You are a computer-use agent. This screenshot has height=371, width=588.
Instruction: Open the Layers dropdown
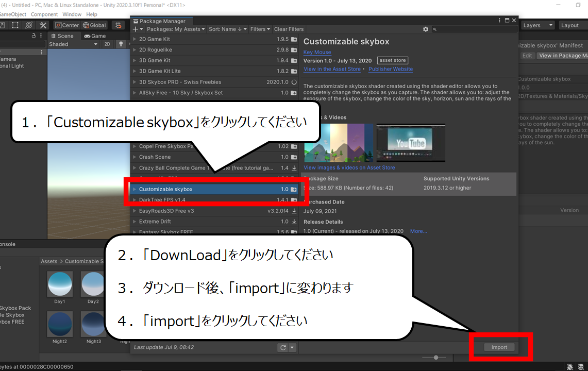(x=537, y=25)
